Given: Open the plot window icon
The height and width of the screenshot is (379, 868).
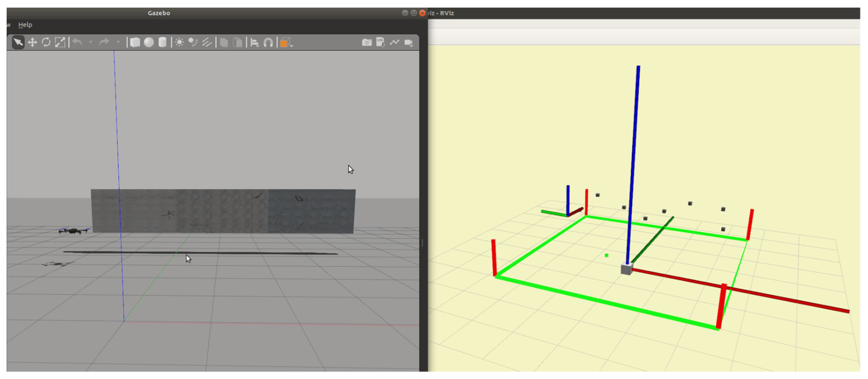Looking at the screenshot, I should pyautogui.click(x=395, y=42).
